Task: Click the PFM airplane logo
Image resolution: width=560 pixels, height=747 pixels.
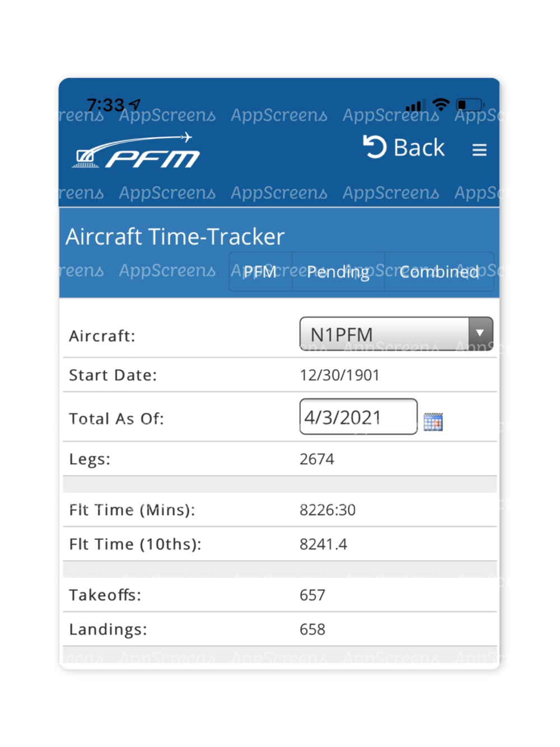Action: pyautogui.click(x=137, y=150)
